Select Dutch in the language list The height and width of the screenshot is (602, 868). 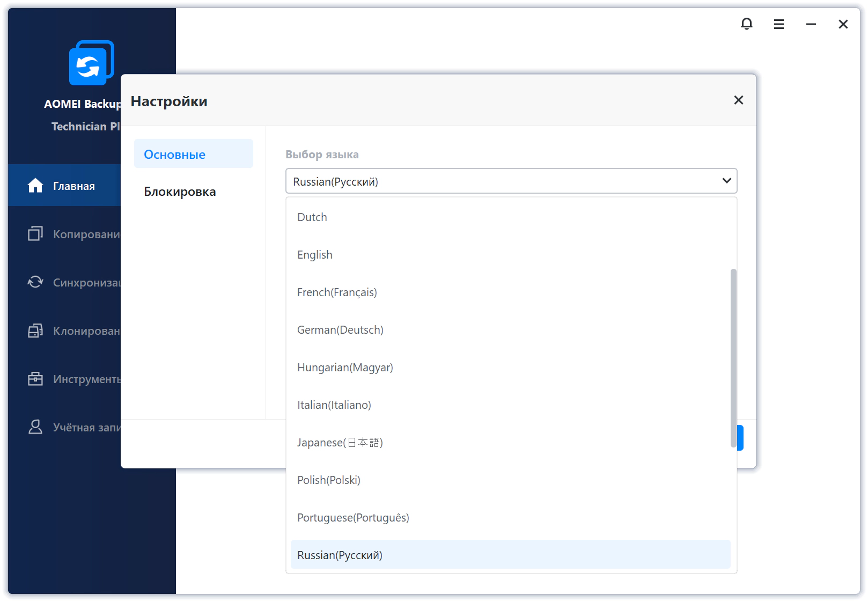(x=312, y=217)
